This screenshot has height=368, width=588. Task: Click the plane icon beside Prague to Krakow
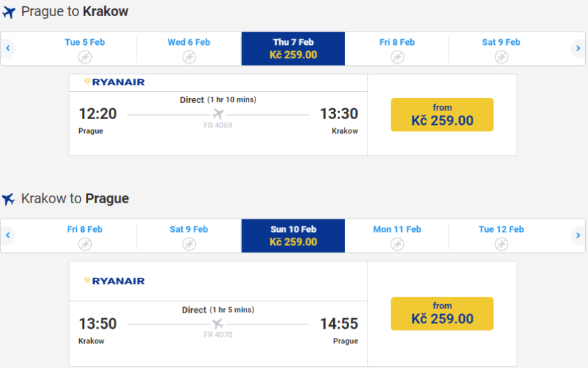(x=8, y=13)
